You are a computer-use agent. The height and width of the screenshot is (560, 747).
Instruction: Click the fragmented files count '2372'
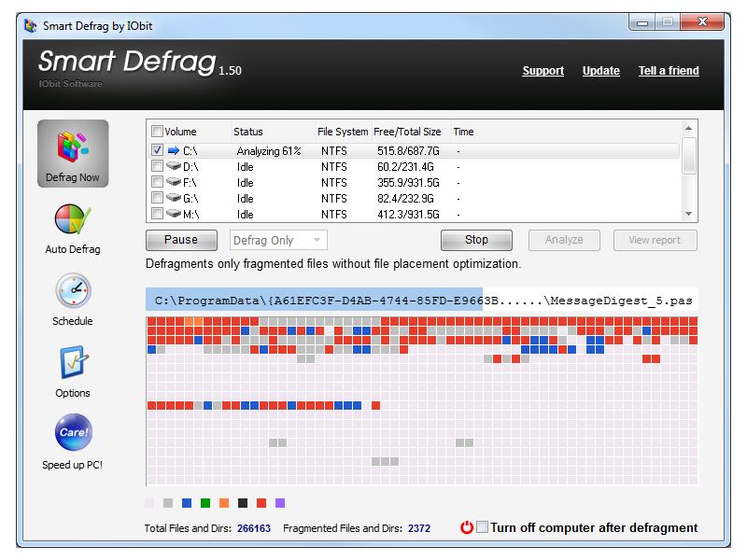(419, 528)
